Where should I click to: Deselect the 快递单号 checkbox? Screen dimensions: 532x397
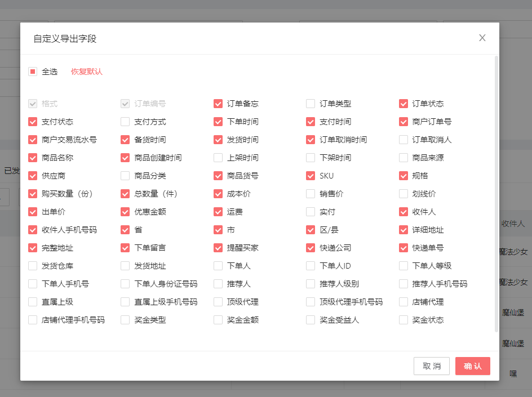coord(404,248)
